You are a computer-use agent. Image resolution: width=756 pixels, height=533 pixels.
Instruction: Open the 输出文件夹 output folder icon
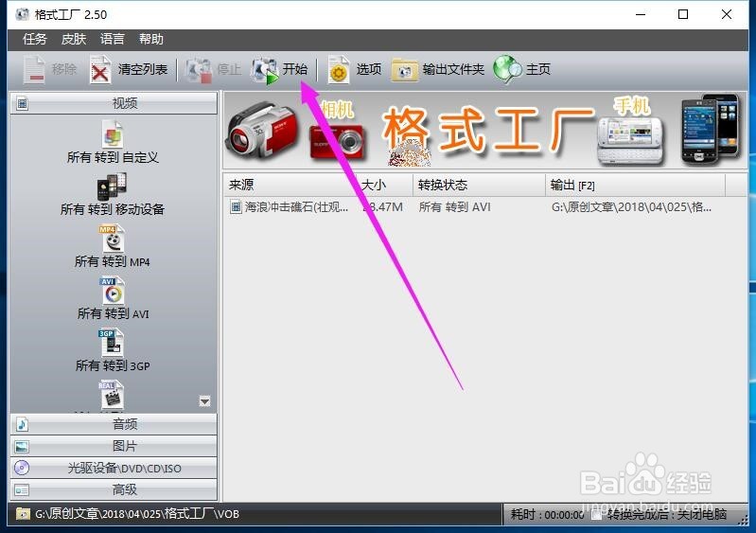pyautogui.click(x=405, y=70)
